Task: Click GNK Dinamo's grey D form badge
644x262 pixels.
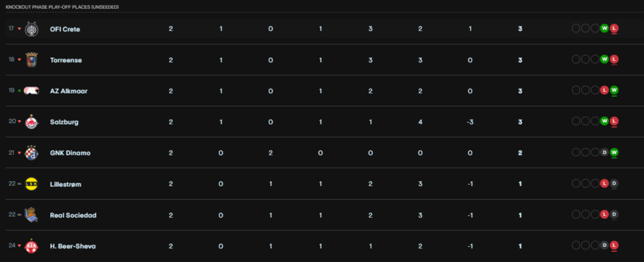Action: point(604,152)
